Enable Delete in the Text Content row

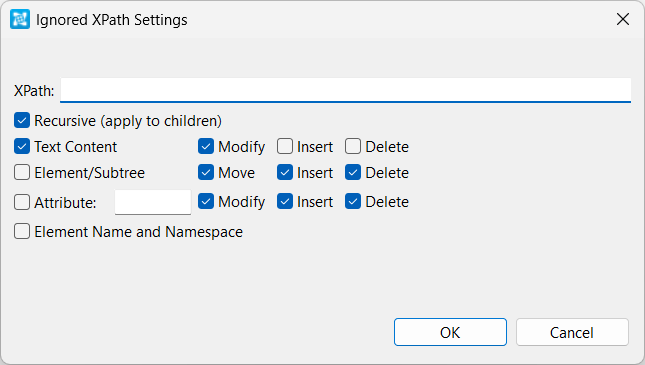353,146
